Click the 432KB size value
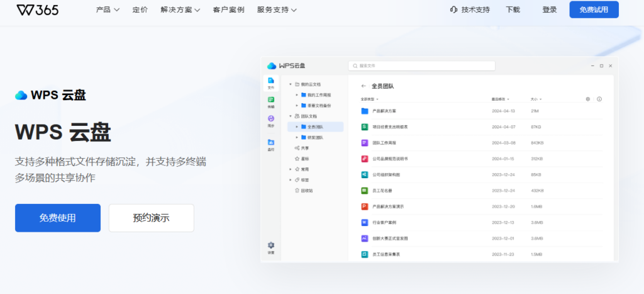 pos(537,191)
